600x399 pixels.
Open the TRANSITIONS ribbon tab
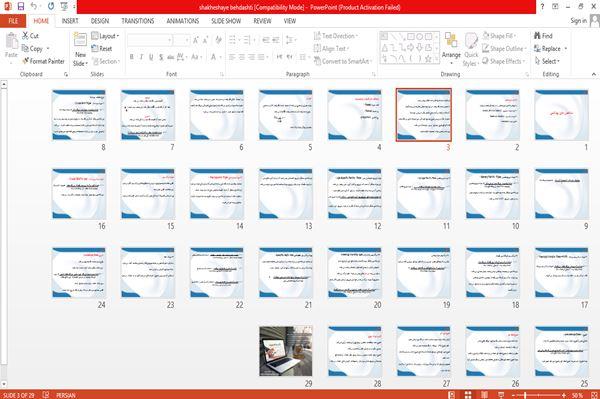pos(138,21)
